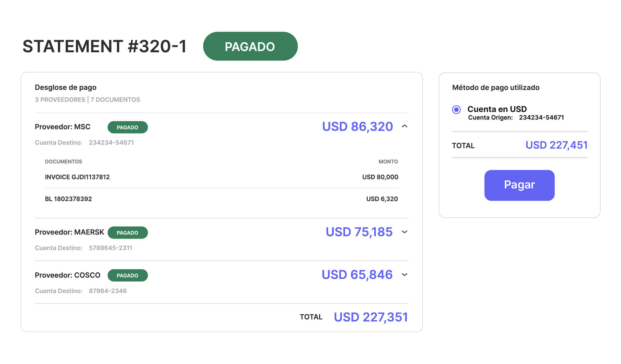621x364 pixels.
Task: Click the Proveedor: MAERSK label
Action: point(69,232)
